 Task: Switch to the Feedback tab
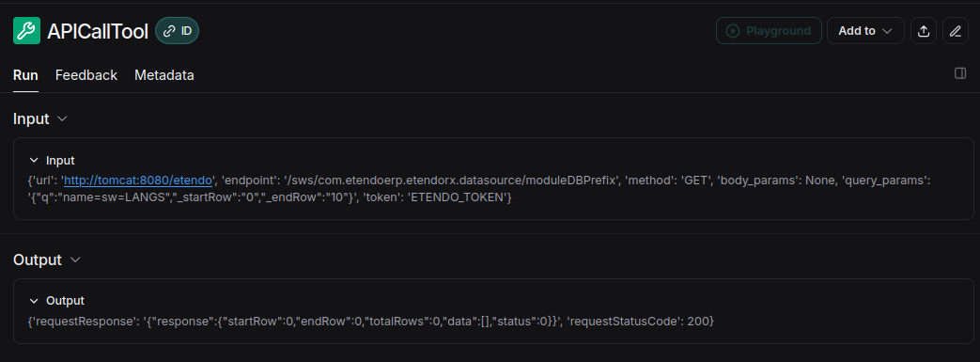(86, 75)
